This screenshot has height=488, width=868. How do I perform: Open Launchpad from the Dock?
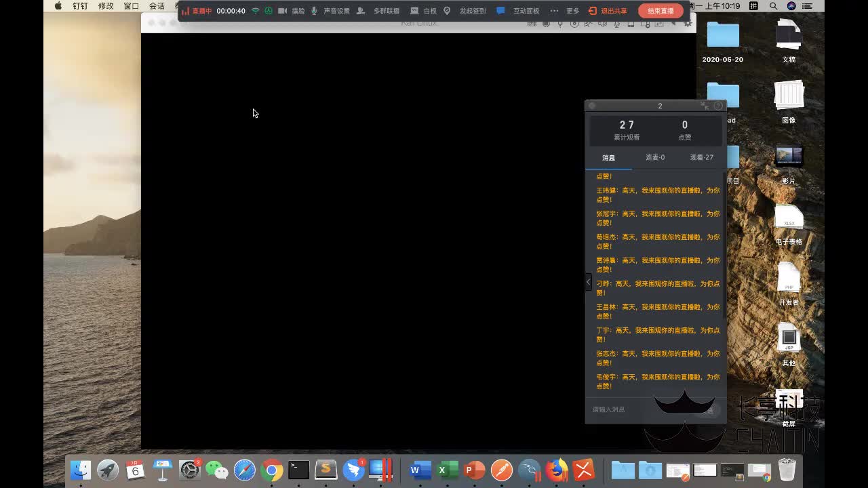pos(108,470)
